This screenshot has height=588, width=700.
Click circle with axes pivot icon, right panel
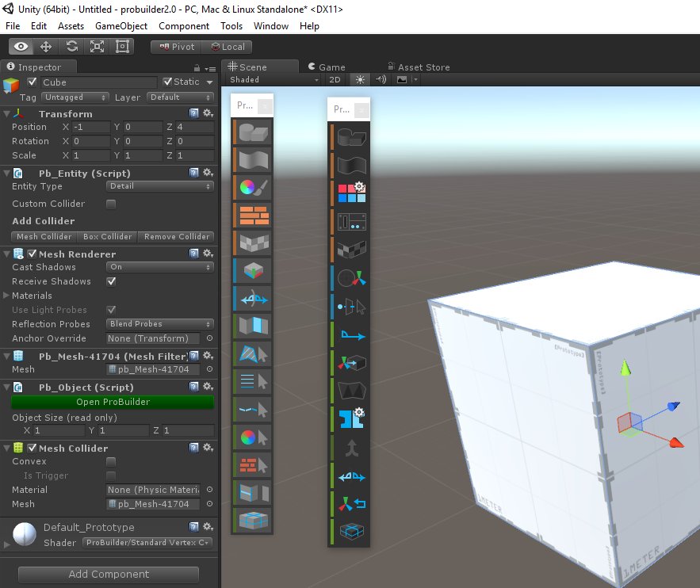pyautogui.click(x=352, y=278)
